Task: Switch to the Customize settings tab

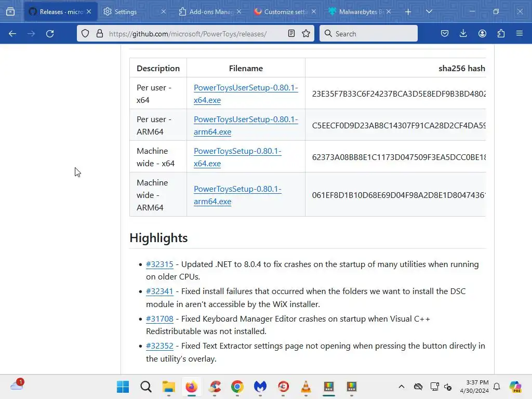Action: [285, 11]
